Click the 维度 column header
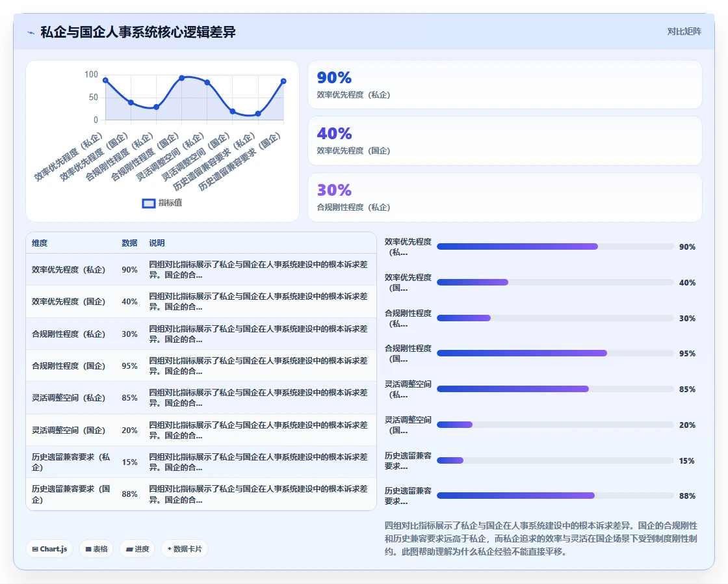This screenshot has height=584, width=728. coord(40,243)
